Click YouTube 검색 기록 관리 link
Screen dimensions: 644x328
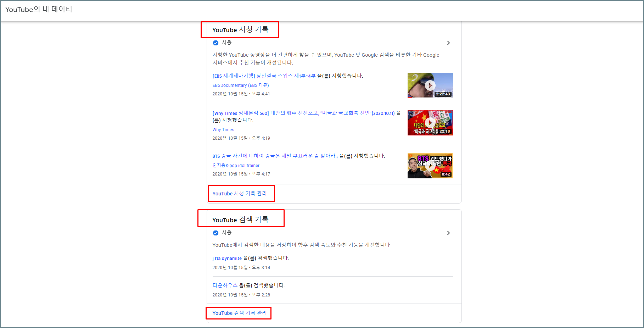(x=240, y=313)
